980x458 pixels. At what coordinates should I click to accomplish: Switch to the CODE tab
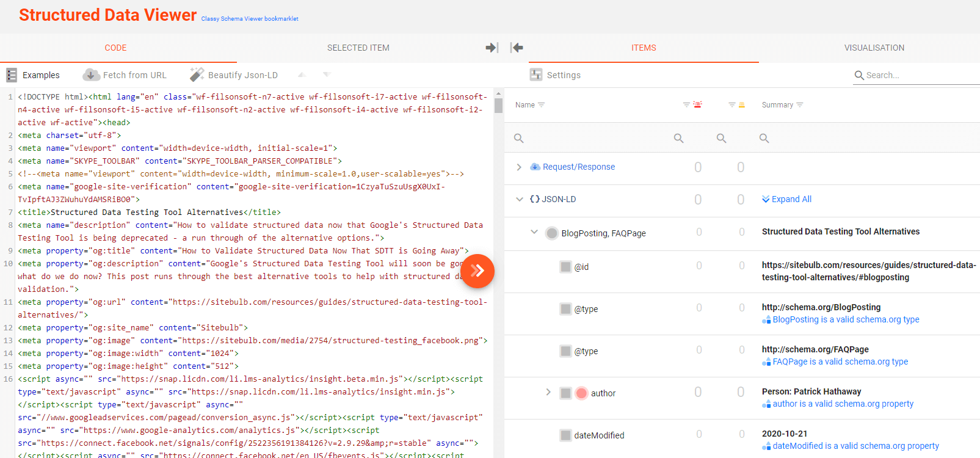coord(115,48)
